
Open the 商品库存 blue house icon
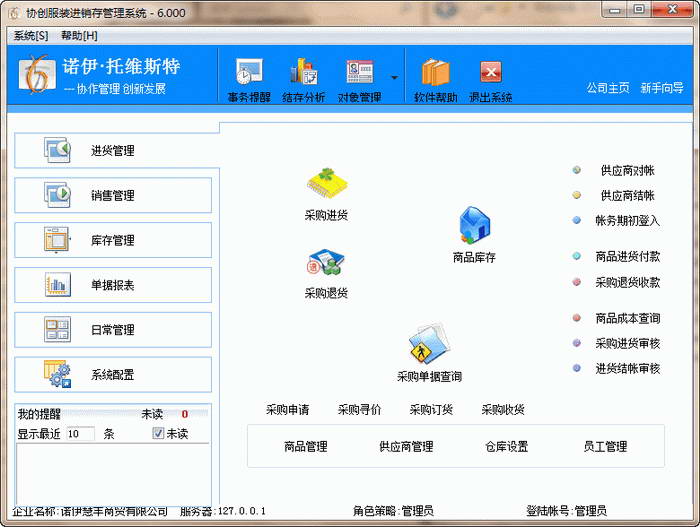pos(475,226)
